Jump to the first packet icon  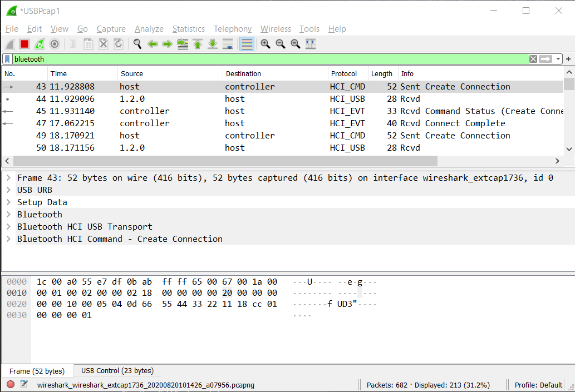tap(197, 44)
